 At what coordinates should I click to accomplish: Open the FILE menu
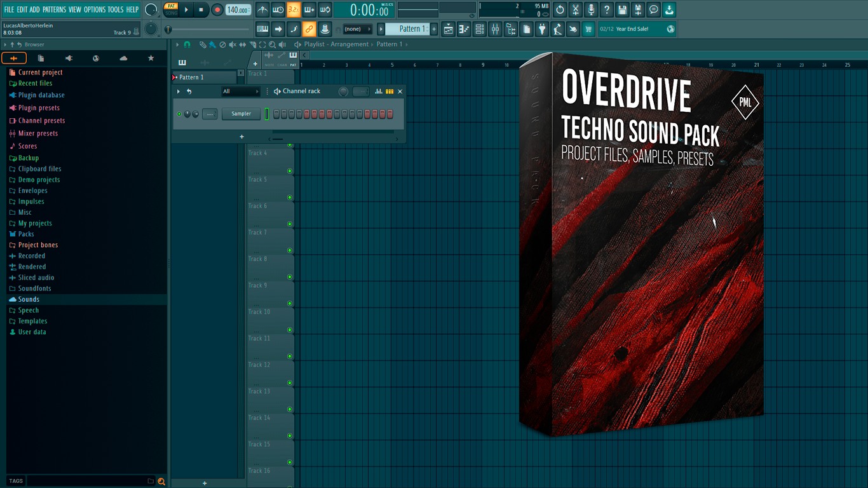click(x=9, y=10)
